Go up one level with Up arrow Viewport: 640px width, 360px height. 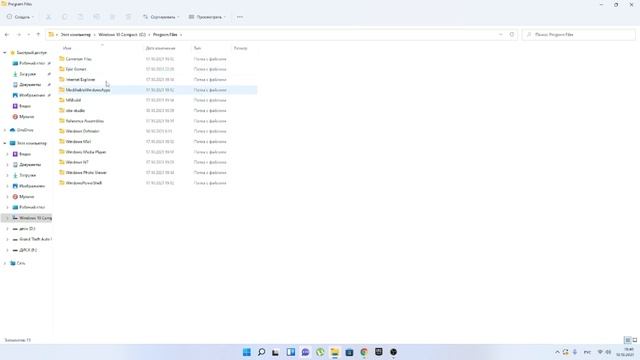pos(38,35)
